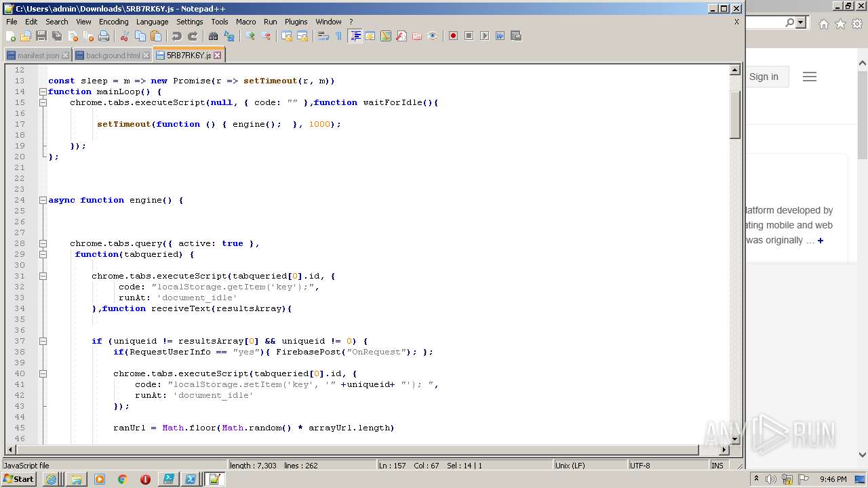Viewport: 868px width, 488px height.
Task: Click the editor vertical scrollbar thumb
Action: pyautogui.click(x=735, y=115)
